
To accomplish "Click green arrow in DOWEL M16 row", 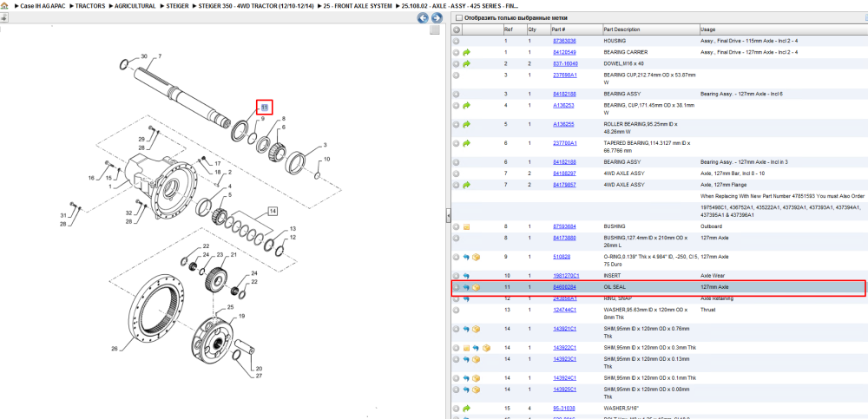I will click(x=467, y=63).
